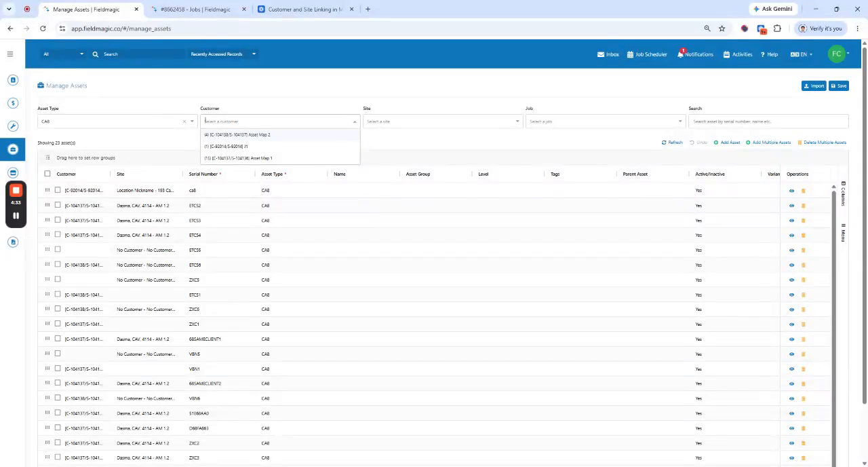Viewport: 868px width, 467px height.
Task: Switch to Customer and Site Linking tab
Action: click(305, 10)
